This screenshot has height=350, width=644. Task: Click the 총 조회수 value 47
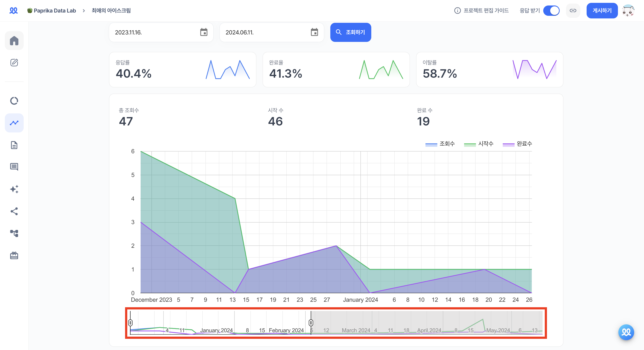click(x=126, y=121)
